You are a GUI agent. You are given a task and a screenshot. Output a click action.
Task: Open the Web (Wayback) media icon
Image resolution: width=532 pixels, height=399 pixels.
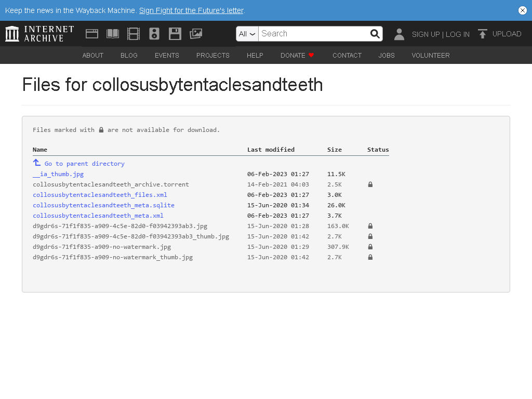92,34
